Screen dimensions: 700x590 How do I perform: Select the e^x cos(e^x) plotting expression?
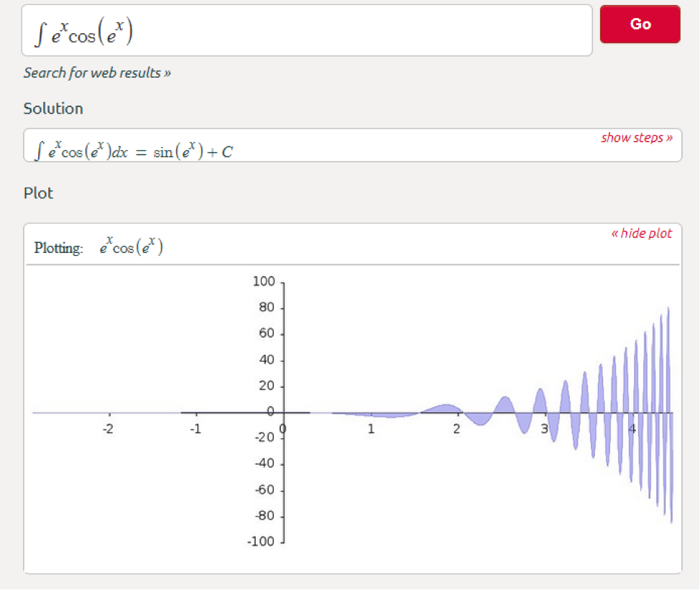pyautogui.click(x=130, y=247)
